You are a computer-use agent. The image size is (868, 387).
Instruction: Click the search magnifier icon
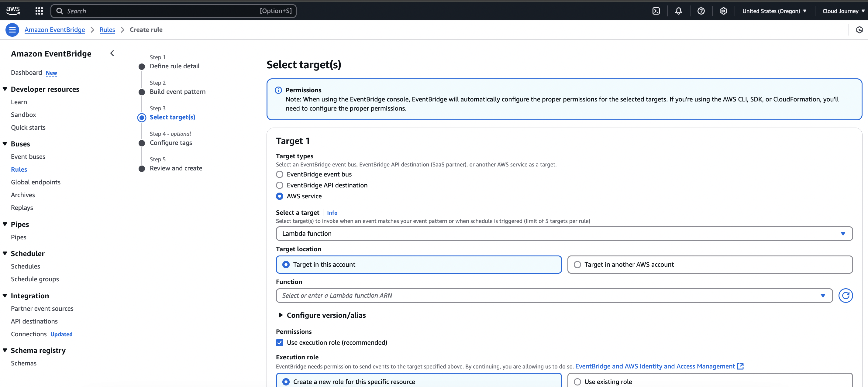click(x=59, y=11)
